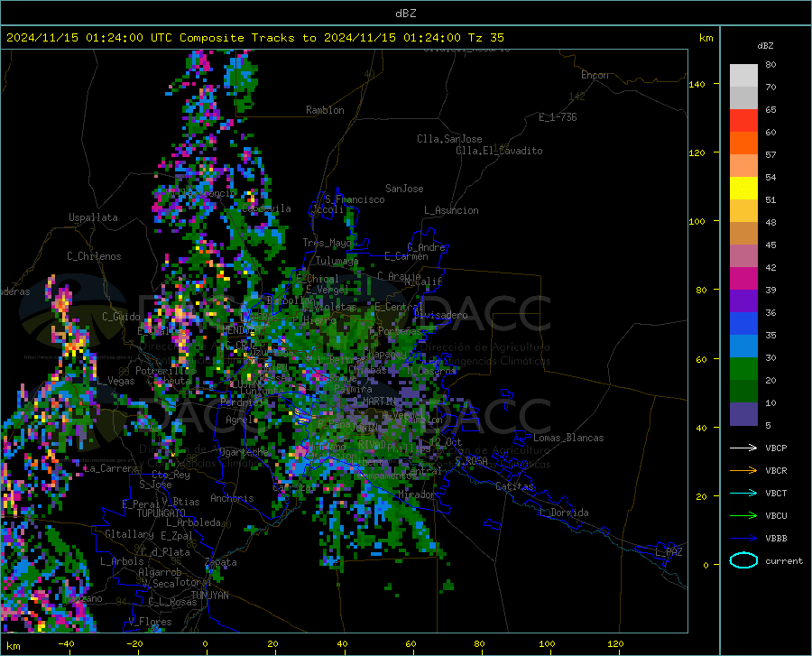The width and height of the screenshot is (812, 656).
Task: Click the L_Arbols map label
Action: point(122,561)
